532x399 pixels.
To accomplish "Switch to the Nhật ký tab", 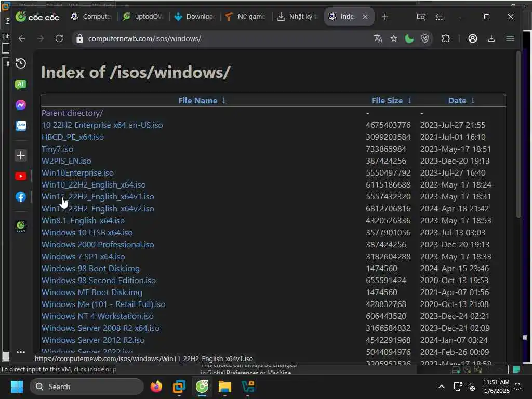I will click(298, 16).
